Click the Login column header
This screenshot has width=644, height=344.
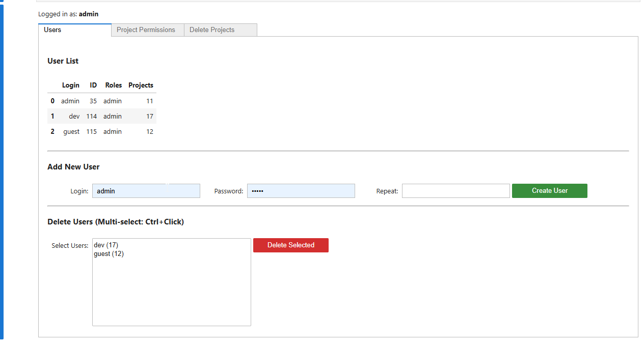click(x=71, y=85)
